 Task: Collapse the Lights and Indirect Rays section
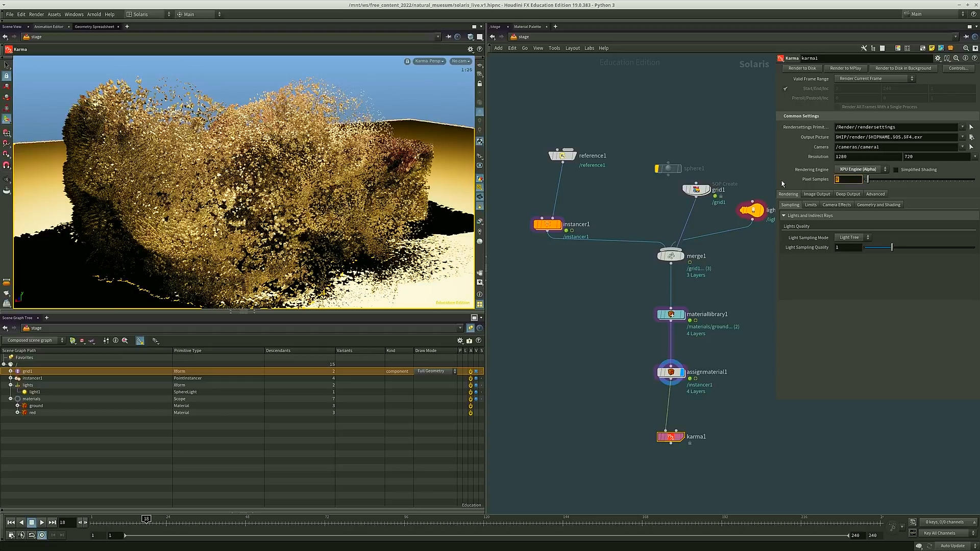click(x=784, y=215)
